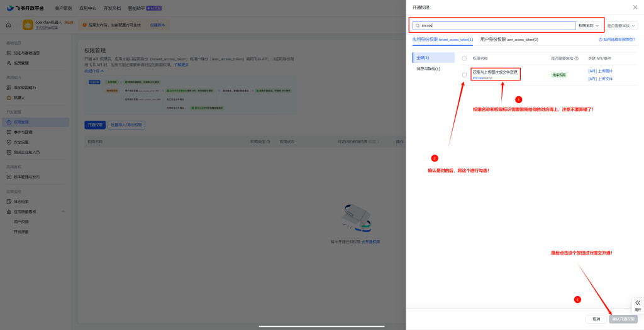Open the 是否需要审核 filter dropdown
This screenshot has height=330, width=644.
(x=621, y=25)
